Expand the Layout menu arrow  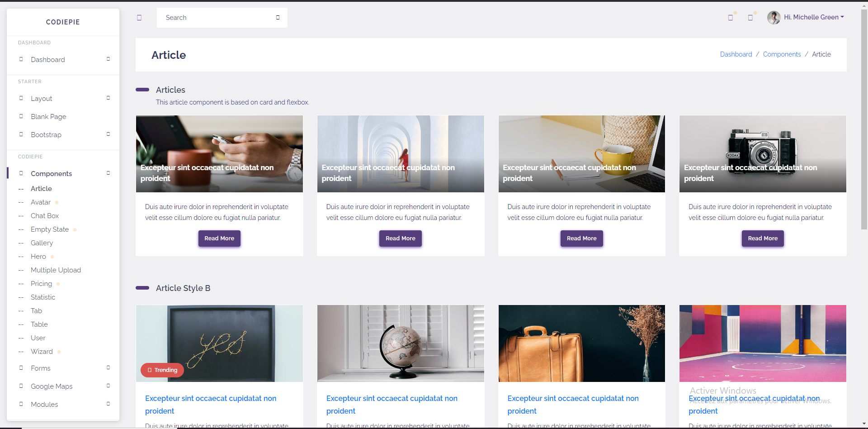(108, 98)
